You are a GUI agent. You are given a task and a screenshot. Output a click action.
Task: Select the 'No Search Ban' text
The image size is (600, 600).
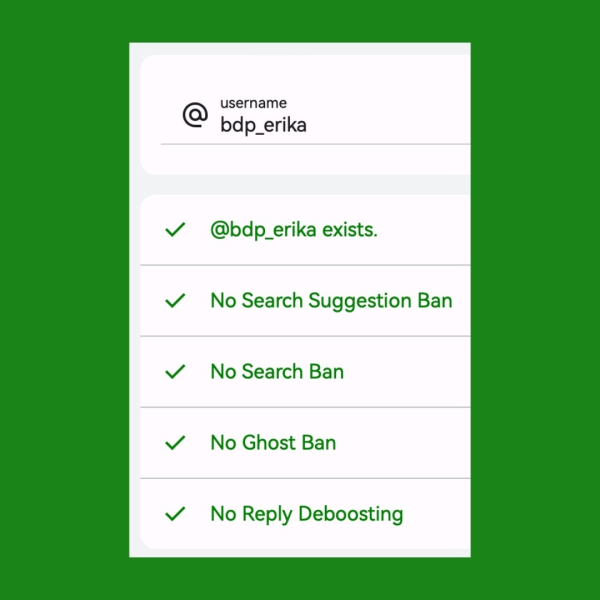277,372
